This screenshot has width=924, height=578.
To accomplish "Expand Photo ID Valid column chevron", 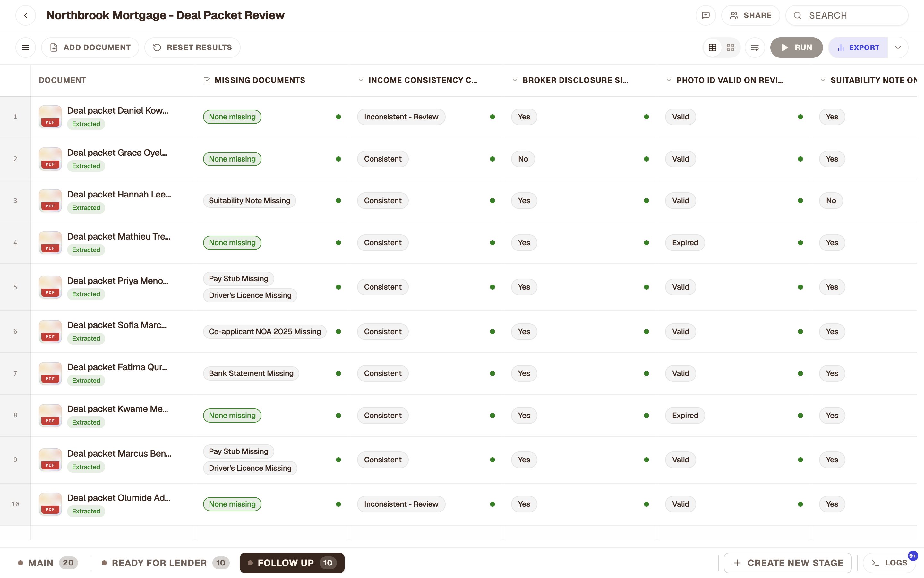I will (x=669, y=80).
